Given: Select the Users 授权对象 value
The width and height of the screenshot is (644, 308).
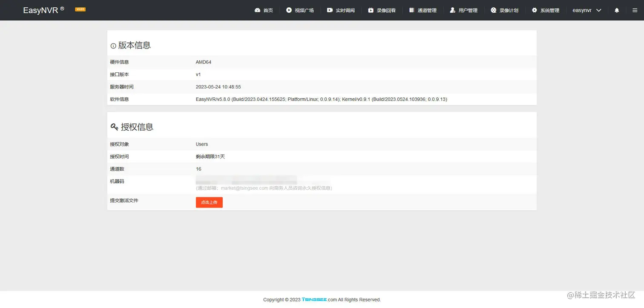Looking at the screenshot, I should pos(202,144).
